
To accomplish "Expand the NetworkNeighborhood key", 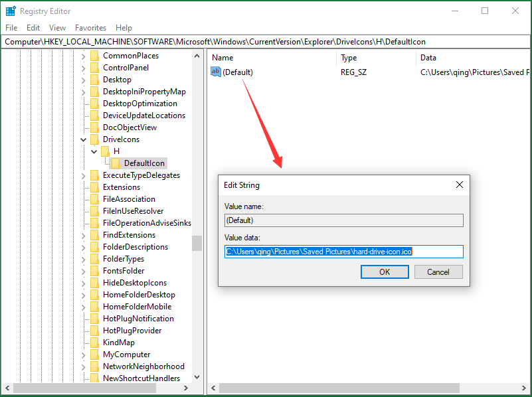I will click(x=84, y=367).
